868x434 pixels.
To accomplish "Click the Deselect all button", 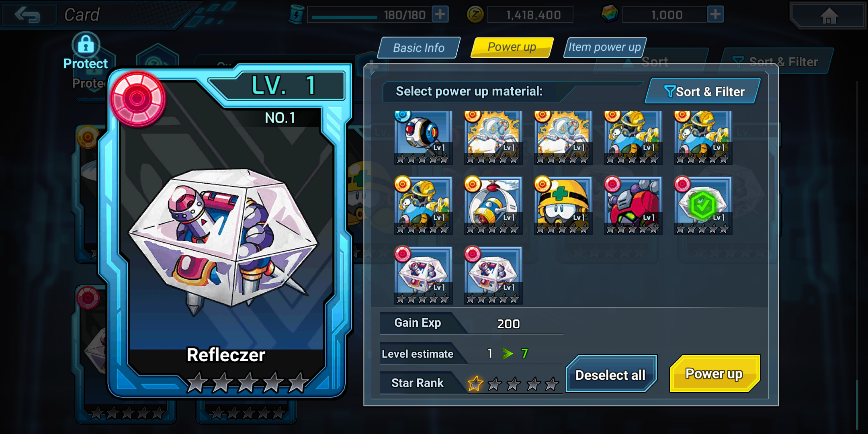I will click(611, 375).
